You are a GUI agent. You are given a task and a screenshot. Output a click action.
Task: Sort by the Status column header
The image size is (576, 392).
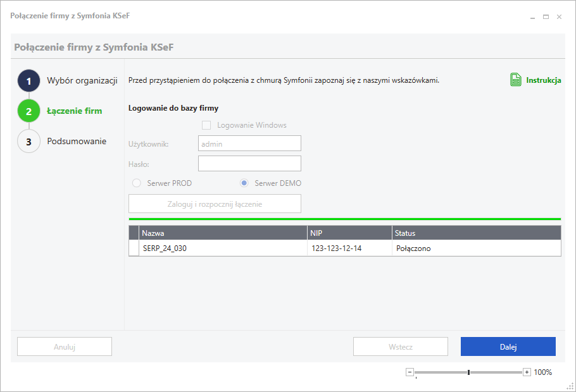[x=477, y=233]
